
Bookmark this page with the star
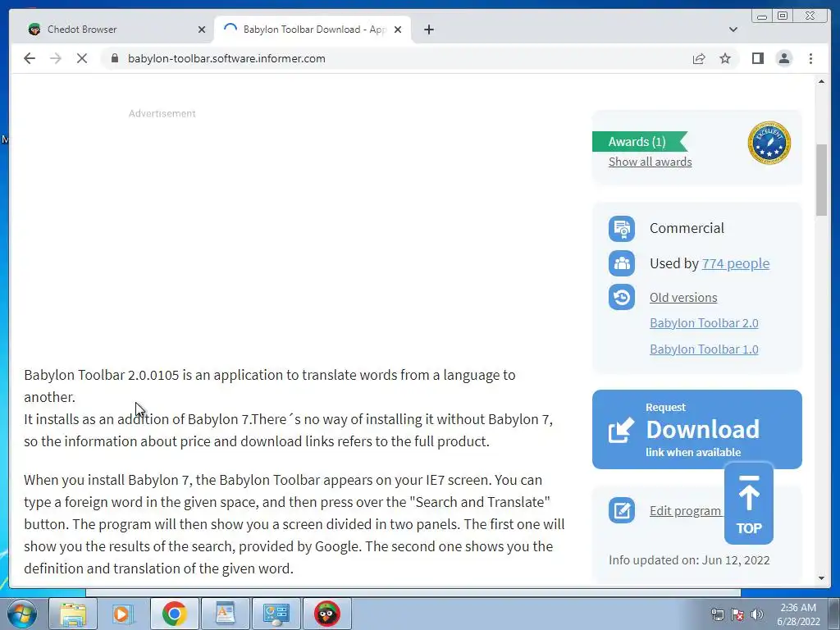[725, 58]
